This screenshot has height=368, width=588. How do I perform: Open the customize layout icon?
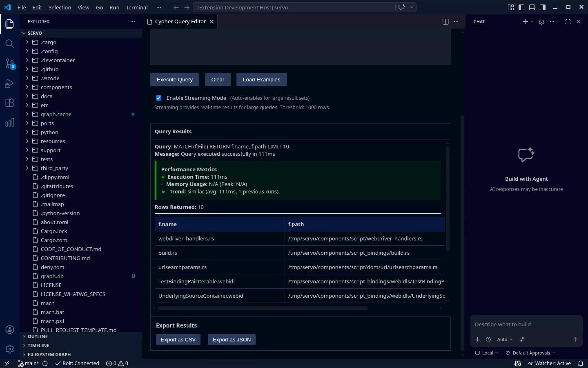[x=510, y=7]
